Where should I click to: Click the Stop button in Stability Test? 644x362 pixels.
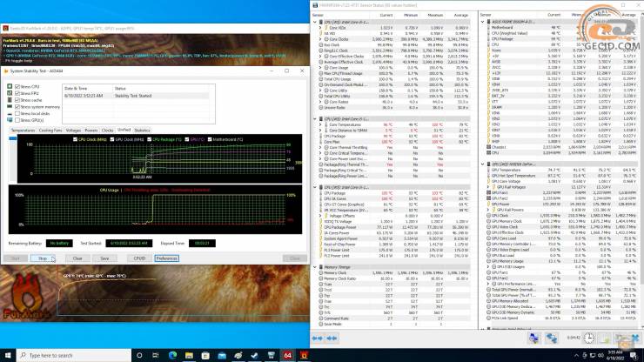(43, 258)
